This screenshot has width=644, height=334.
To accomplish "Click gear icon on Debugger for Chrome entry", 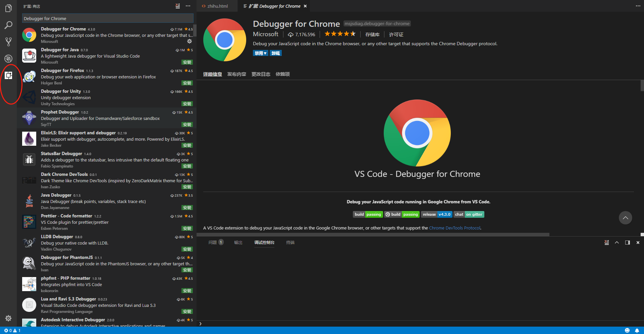I will click(190, 41).
